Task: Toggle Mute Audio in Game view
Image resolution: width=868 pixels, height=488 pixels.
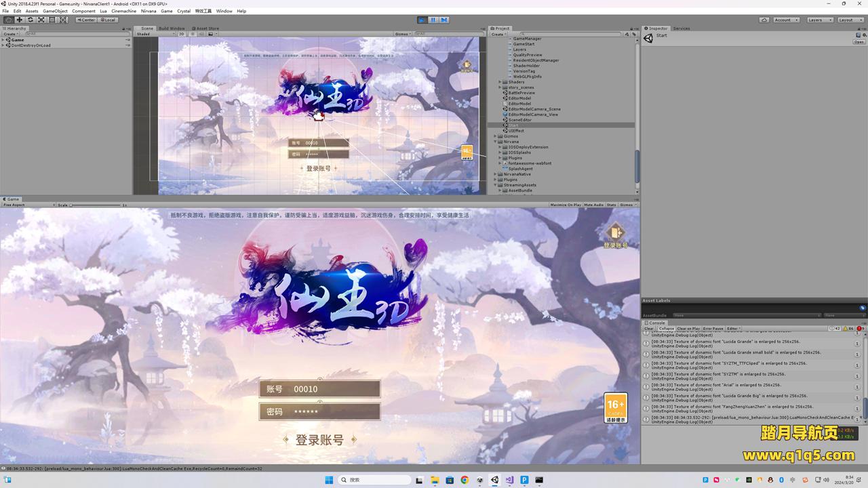Action: click(593, 205)
